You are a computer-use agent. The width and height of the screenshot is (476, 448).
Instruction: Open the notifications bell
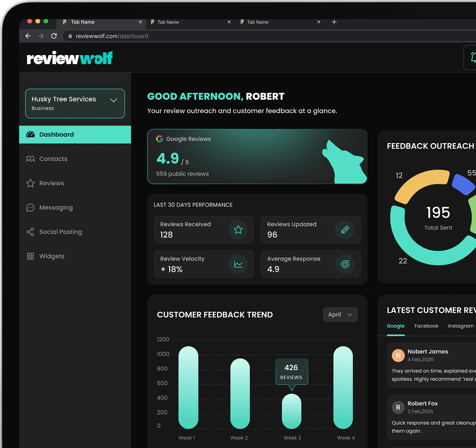click(x=473, y=58)
